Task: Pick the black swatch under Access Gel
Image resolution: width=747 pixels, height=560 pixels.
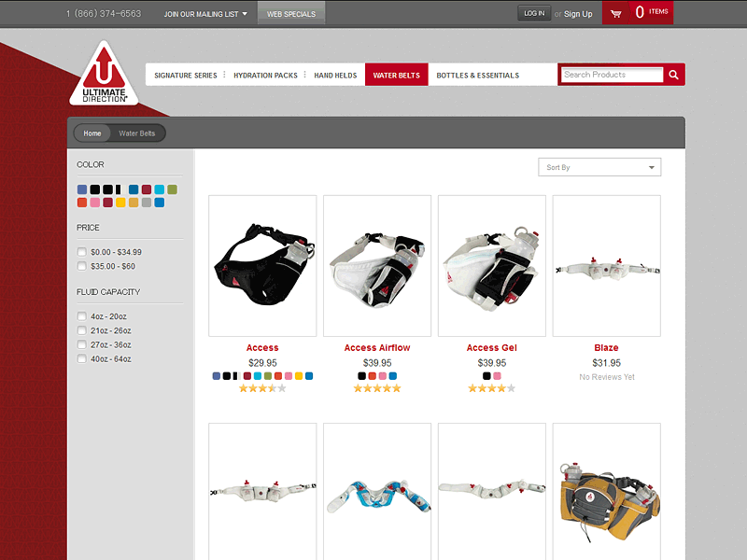Action: click(486, 376)
